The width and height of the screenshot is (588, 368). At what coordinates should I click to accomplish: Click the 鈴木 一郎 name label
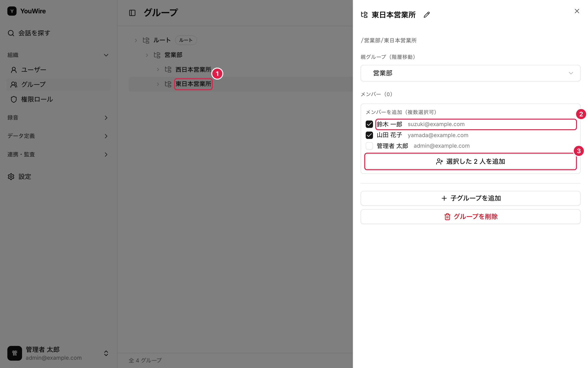click(390, 124)
